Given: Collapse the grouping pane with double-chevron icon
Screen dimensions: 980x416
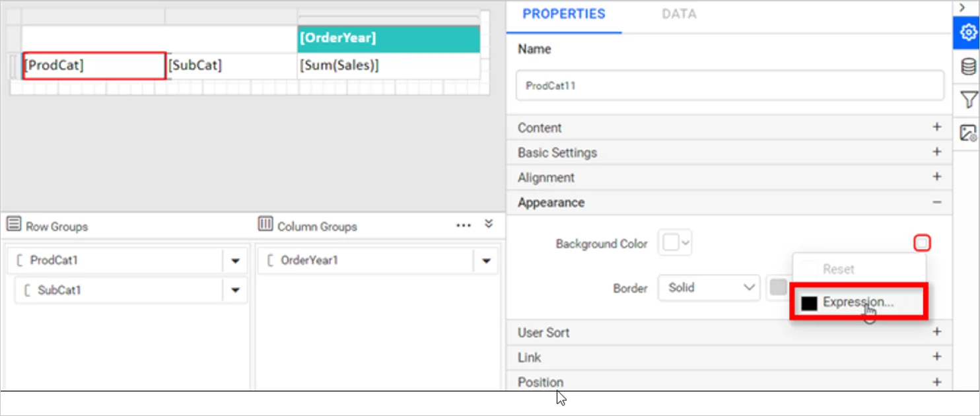Looking at the screenshot, I should pos(488,225).
